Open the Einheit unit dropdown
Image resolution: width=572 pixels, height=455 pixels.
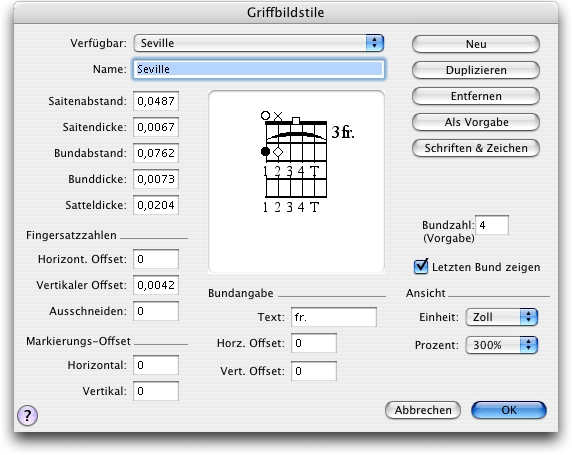[502, 317]
